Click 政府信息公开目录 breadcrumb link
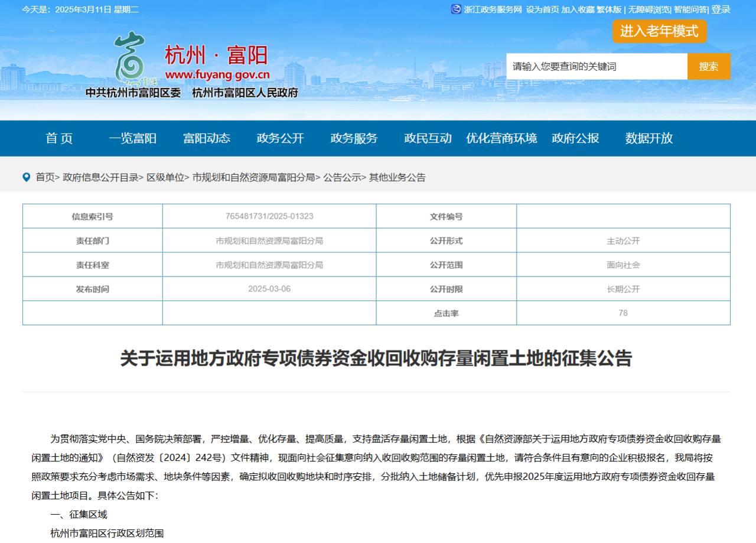The image size is (756, 543). pyautogui.click(x=100, y=177)
